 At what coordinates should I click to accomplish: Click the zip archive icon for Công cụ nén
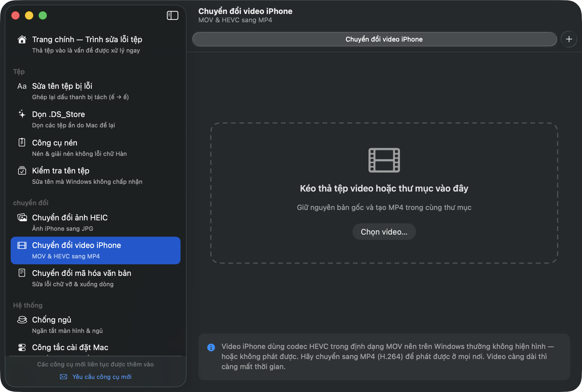point(22,143)
